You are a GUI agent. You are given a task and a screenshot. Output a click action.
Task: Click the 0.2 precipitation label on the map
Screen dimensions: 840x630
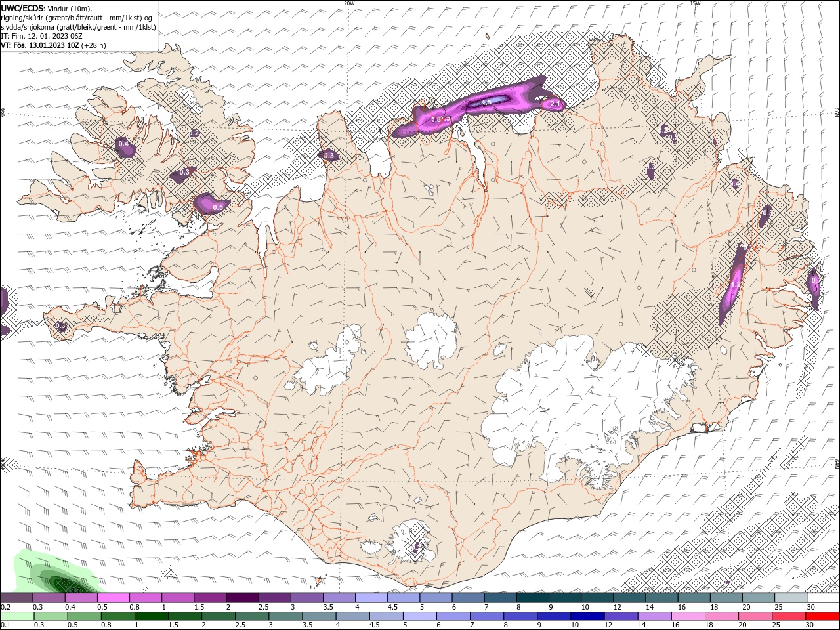point(194,133)
